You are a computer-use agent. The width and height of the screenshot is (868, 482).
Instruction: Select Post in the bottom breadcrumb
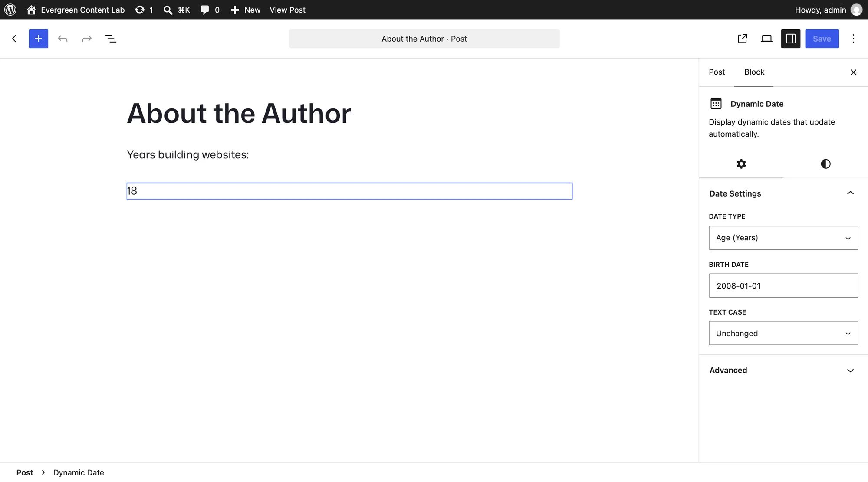(25, 472)
